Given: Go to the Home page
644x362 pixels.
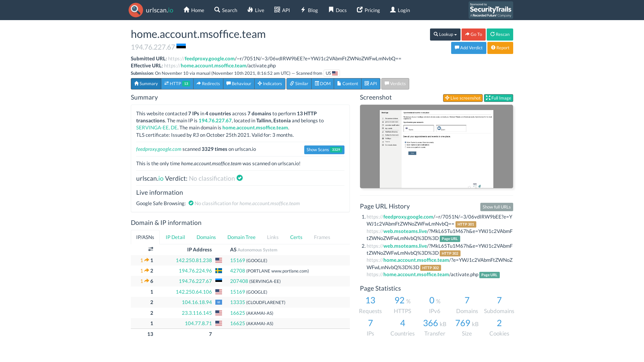Looking at the screenshot, I should click(x=194, y=10).
